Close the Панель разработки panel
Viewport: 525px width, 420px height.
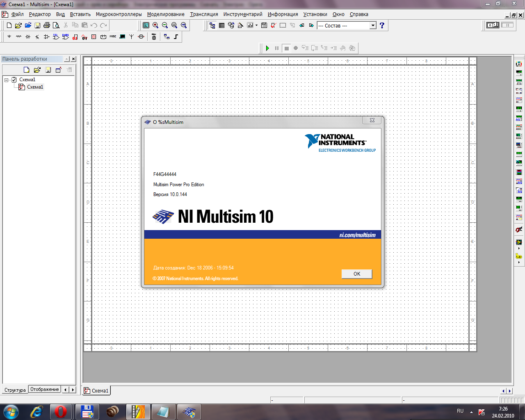point(73,59)
